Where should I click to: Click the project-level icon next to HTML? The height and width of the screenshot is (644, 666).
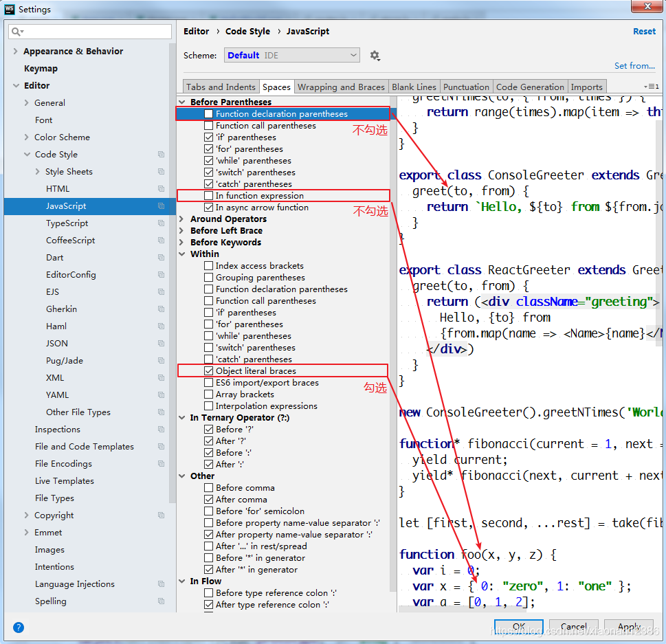tap(161, 188)
